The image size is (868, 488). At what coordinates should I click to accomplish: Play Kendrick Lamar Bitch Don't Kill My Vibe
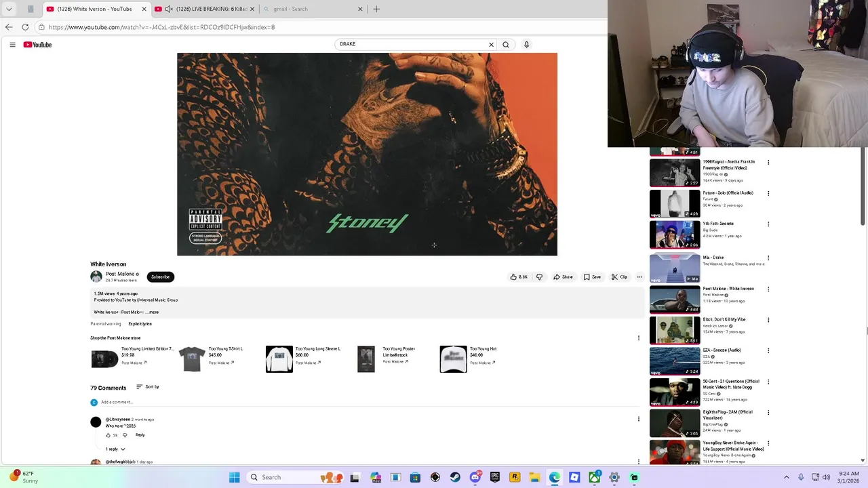click(x=675, y=331)
